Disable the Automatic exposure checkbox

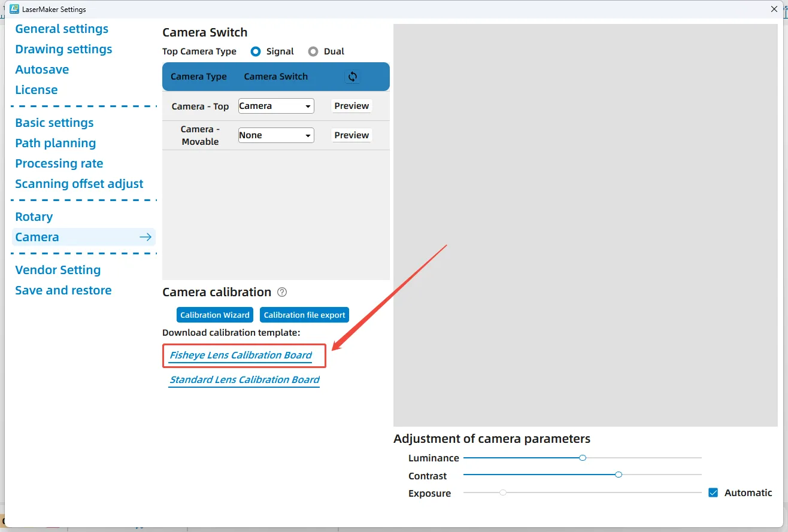(713, 493)
